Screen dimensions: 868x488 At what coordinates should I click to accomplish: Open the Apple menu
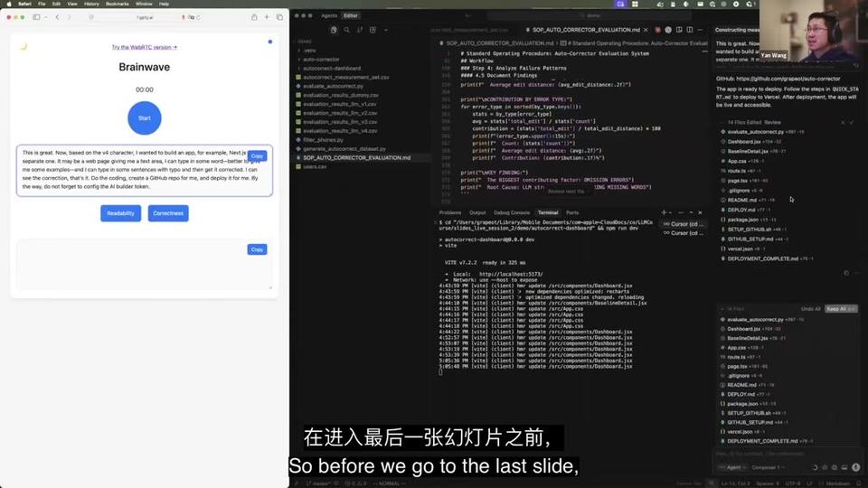coord(8,4)
